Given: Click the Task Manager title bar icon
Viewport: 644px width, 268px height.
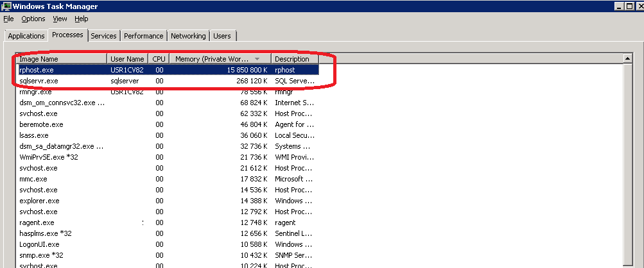Looking at the screenshot, I should coord(6,6).
